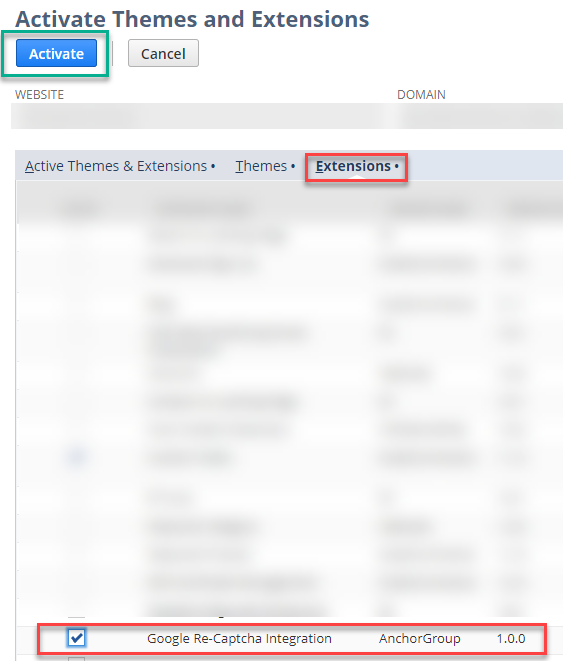The height and width of the screenshot is (661, 563).
Task: Uncheck the Google Re-Captcha Integration checkbox
Action: pos(76,638)
